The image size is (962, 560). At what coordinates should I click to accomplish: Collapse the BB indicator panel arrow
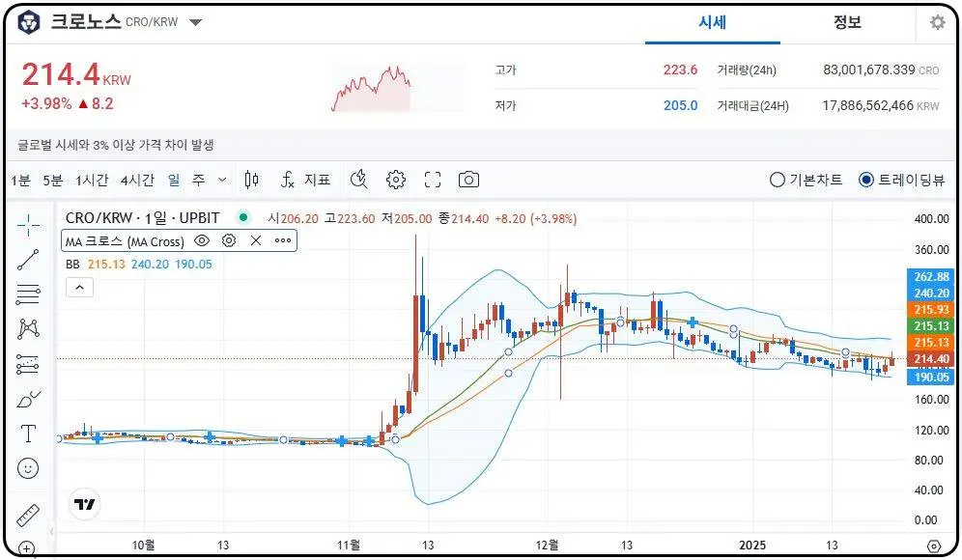point(79,287)
